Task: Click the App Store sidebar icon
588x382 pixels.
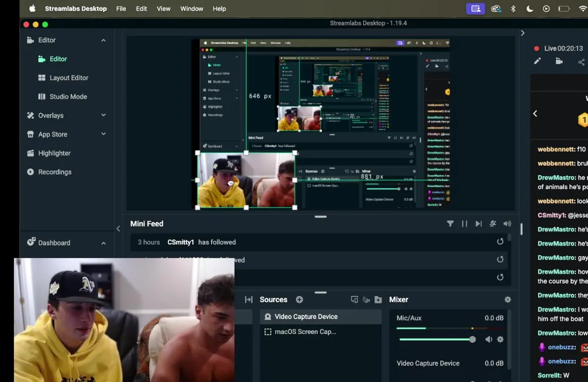Action: (x=30, y=134)
